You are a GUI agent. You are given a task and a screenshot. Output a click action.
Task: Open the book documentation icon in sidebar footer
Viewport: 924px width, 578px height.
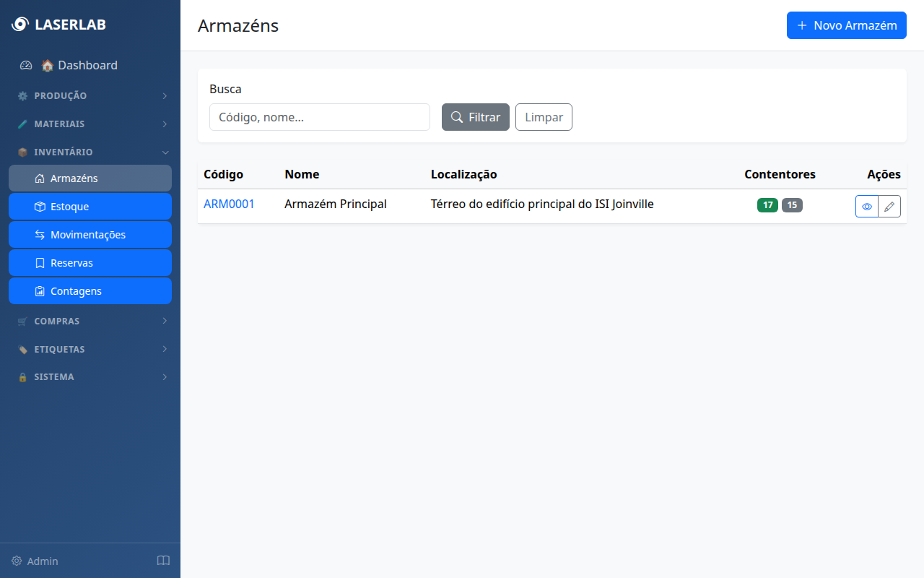(163, 561)
